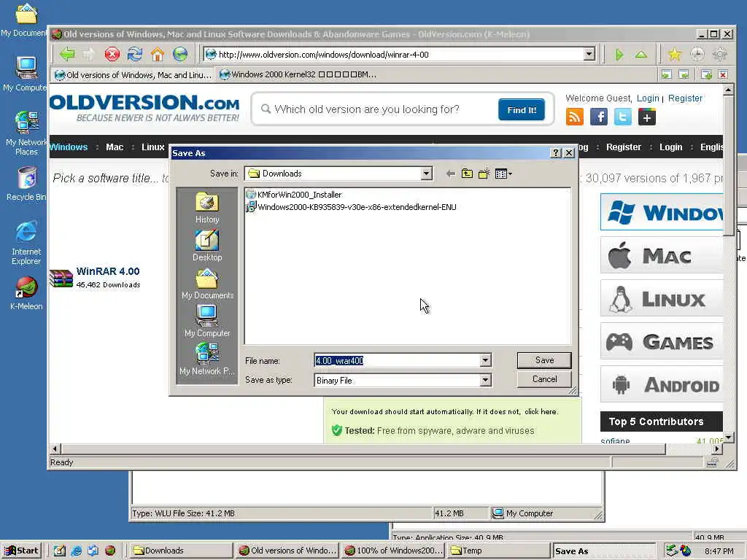
Task: Stop loading with the red Stop icon
Action: [112, 54]
